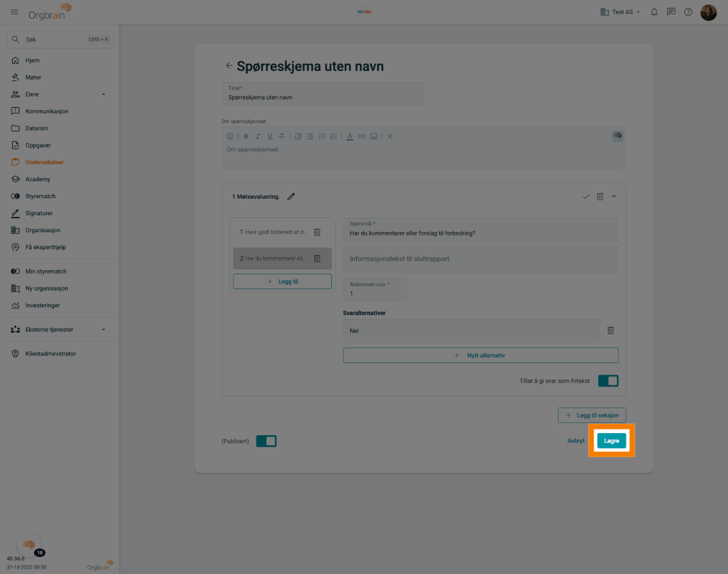This screenshot has height=574, width=728.
Task: Go back using the arrow beside the title
Action: tap(229, 65)
